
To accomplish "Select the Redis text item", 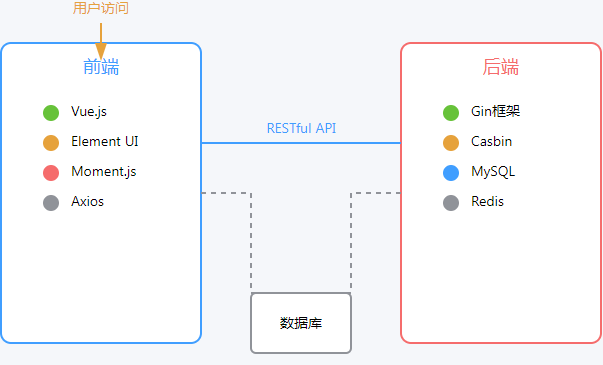I will [x=487, y=201].
